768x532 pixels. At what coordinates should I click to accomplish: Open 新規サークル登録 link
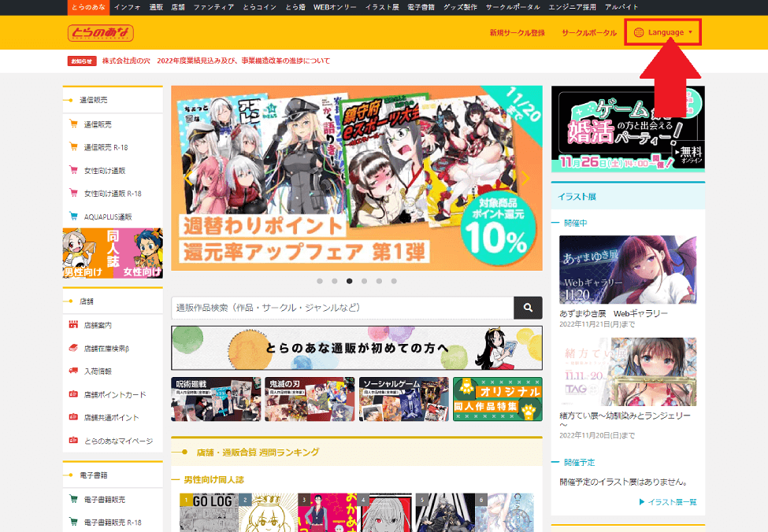[517, 33]
